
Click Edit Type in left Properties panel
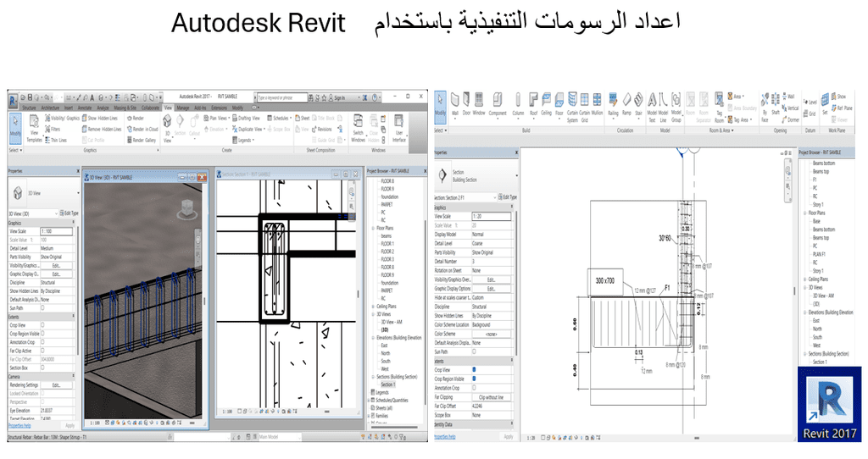point(70,213)
